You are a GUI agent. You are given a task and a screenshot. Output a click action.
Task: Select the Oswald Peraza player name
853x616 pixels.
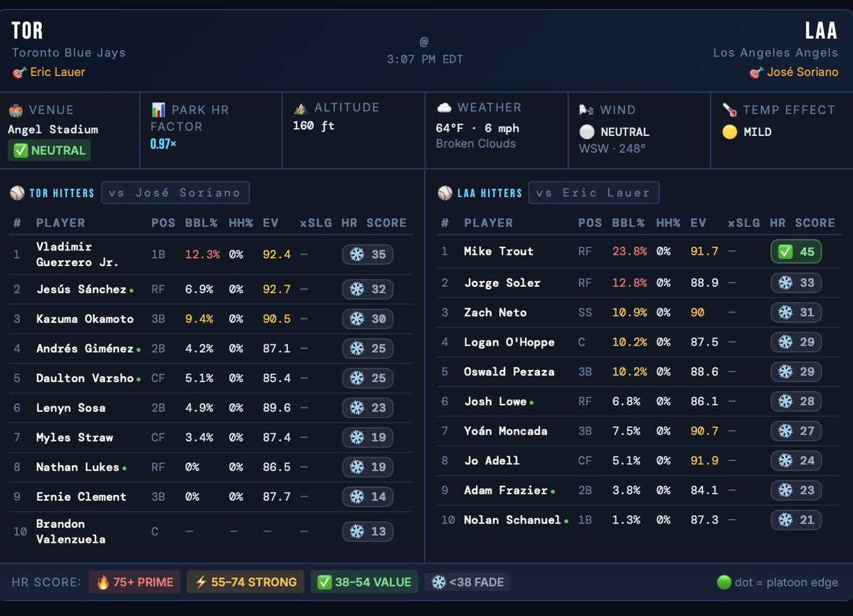point(509,372)
